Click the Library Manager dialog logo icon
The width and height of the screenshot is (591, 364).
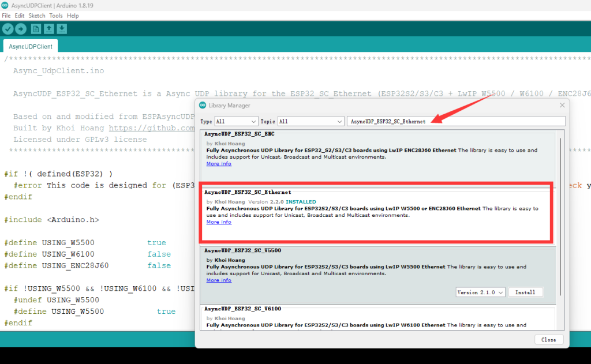[203, 106]
